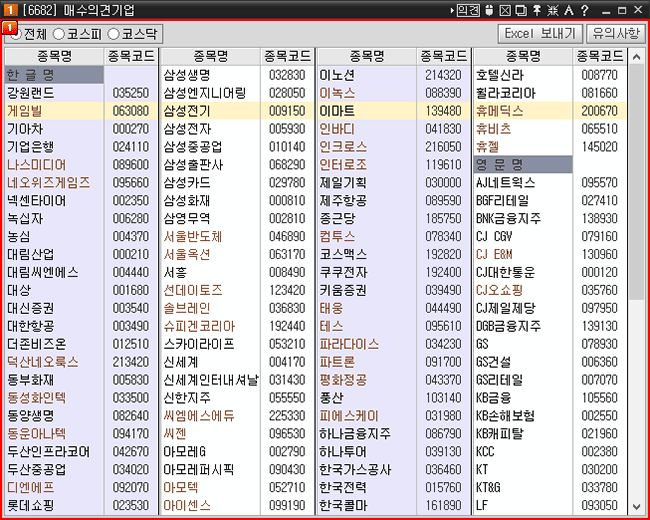Viewport: 650px width, 520px height.
Task: Click the scrollbar up arrow
Action: point(636,57)
